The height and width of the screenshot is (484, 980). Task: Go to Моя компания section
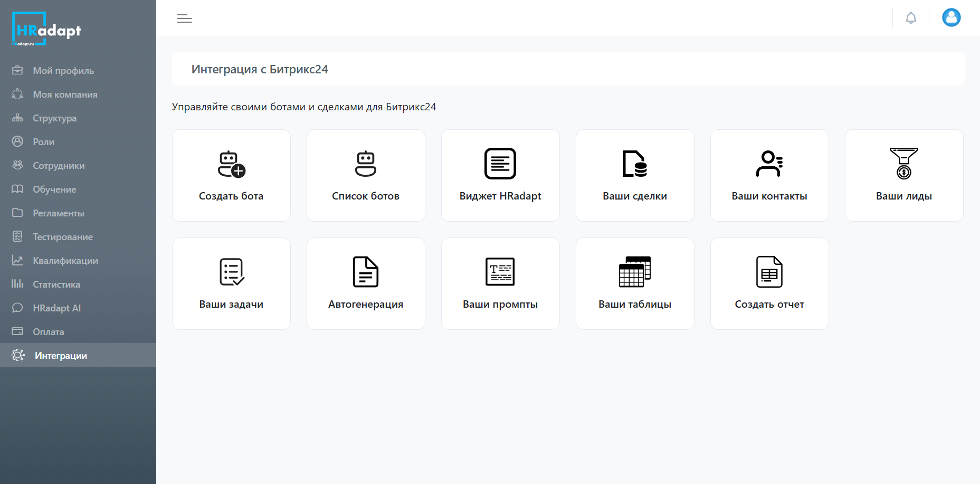click(78, 94)
